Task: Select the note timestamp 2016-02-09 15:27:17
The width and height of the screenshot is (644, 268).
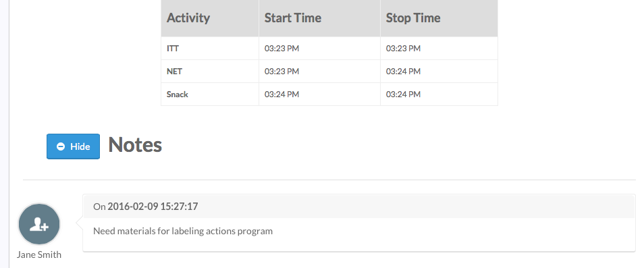Action: (153, 206)
